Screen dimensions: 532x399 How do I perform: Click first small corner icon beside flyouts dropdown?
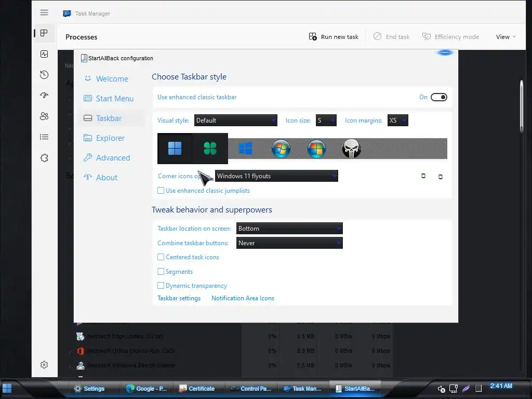[x=423, y=176]
